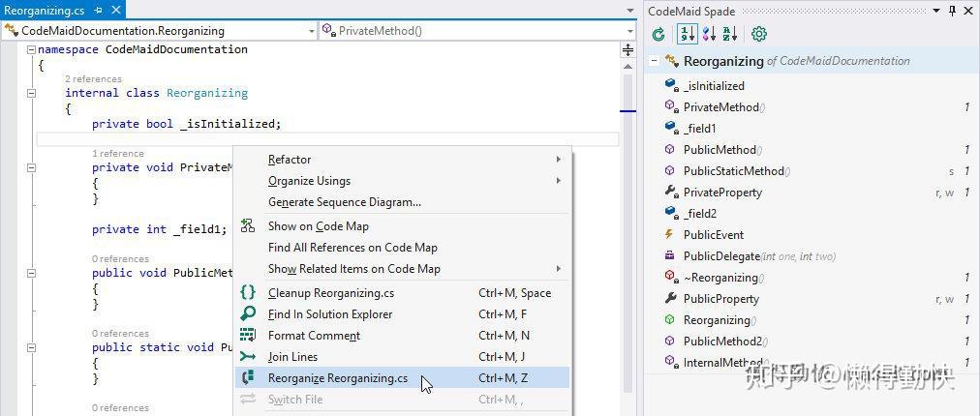Enable alphabetical sort in Spade
Viewport: 980px width, 416px height.
coord(729,35)
